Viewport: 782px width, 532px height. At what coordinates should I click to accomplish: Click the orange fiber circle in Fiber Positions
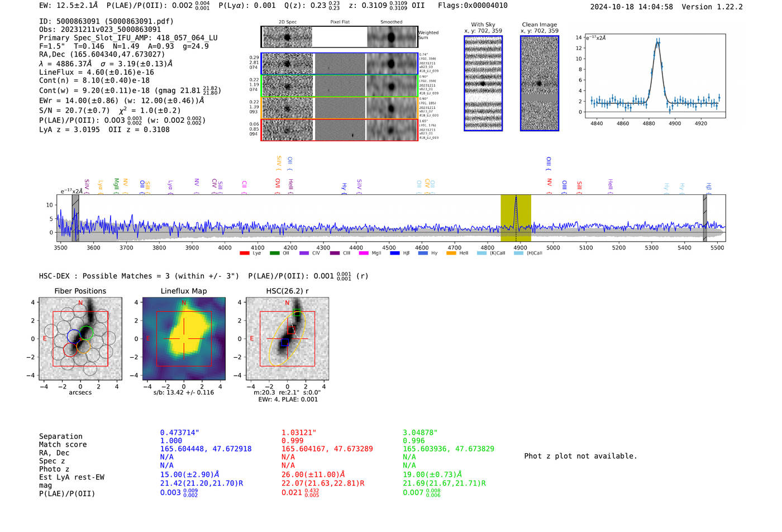[x=83, y=347]
